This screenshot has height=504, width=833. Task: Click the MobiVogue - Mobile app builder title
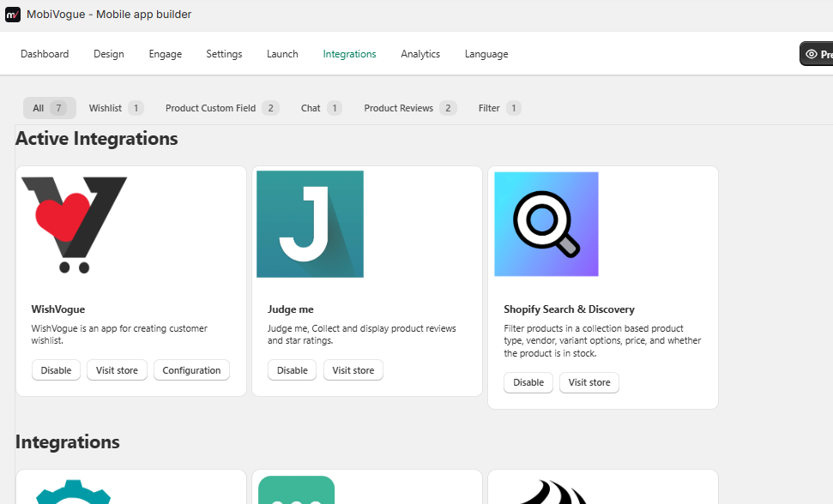click(109, 15)
